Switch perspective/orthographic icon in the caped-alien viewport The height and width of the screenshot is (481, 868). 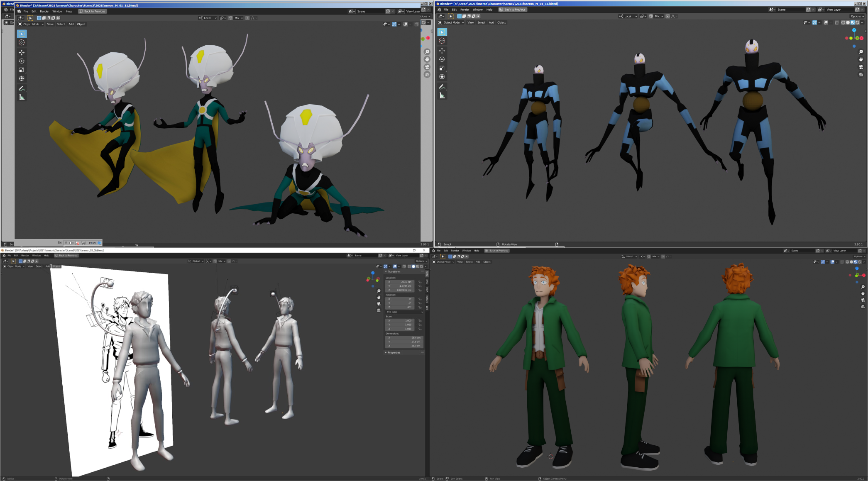point(427,75)
